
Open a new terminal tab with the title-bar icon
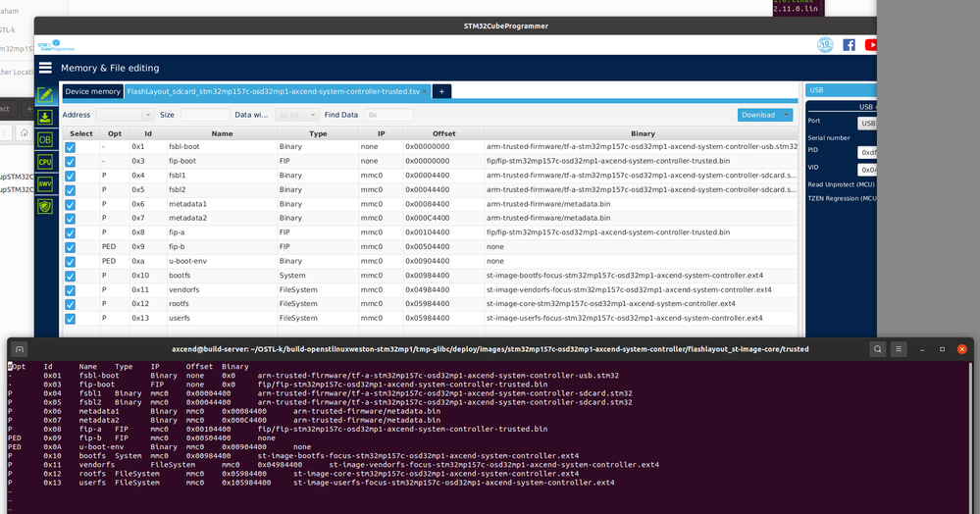(20, 349)
